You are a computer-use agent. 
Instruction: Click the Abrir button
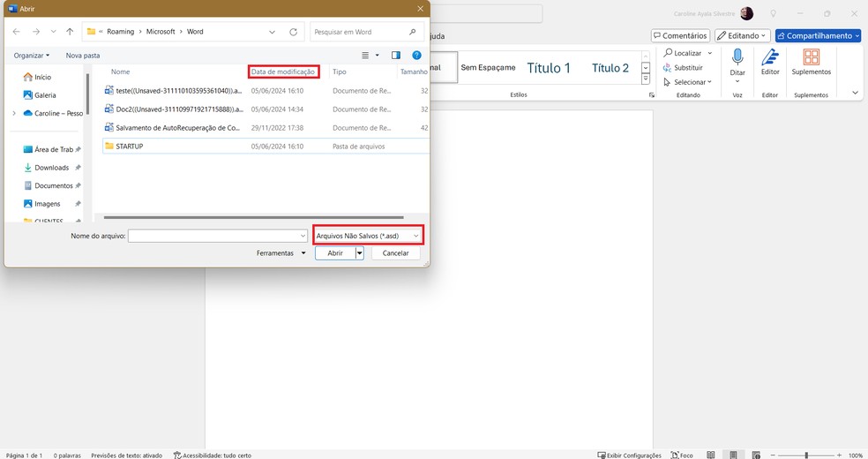335,253
